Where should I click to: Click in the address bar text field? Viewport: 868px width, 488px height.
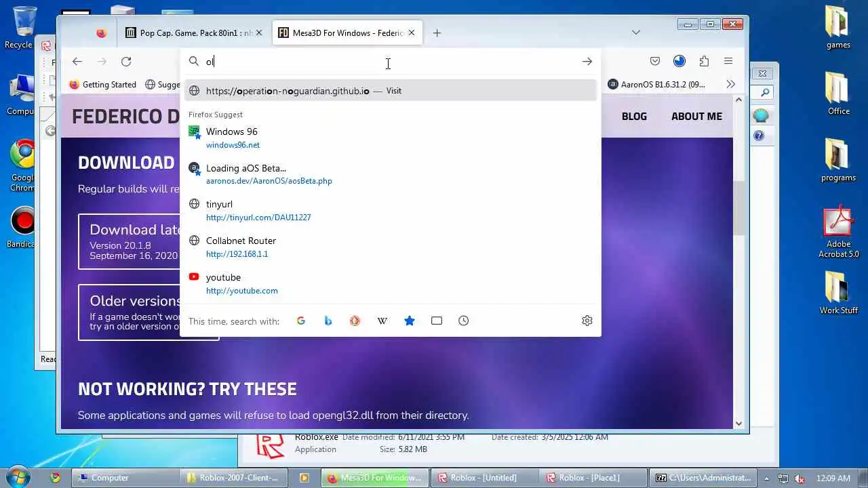click(390, 62)
